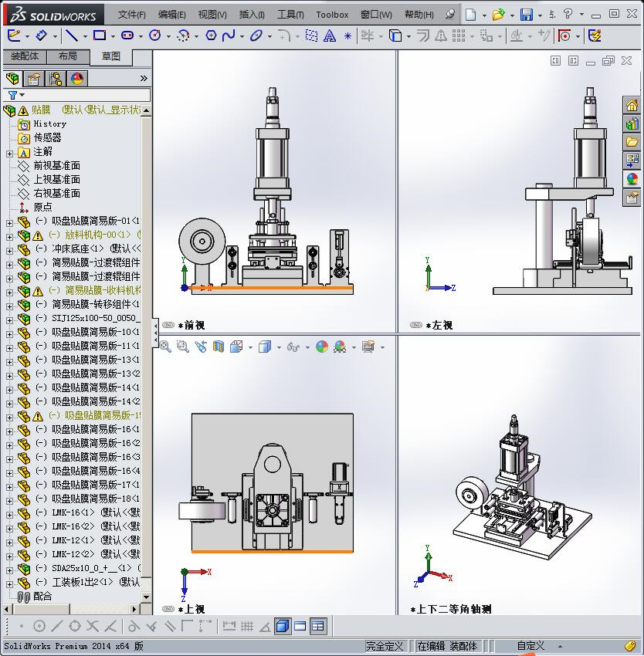Select the Line sketch tool
644x656 pixels.
[71, 36]
